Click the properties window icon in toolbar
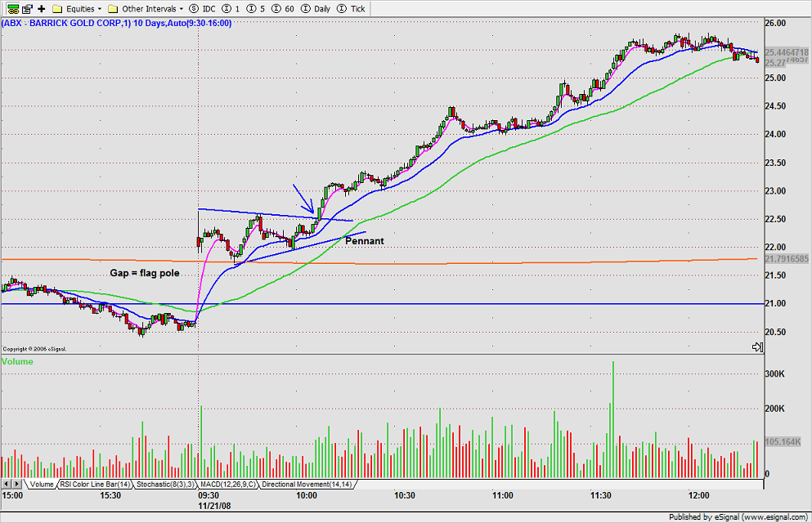812x523 pixels. [x=28, y=8]
